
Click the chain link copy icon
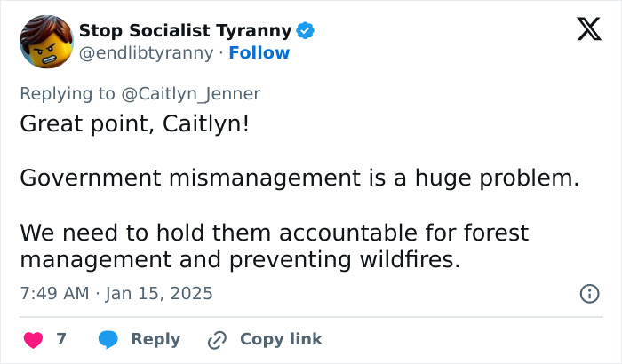pos(217,339)
